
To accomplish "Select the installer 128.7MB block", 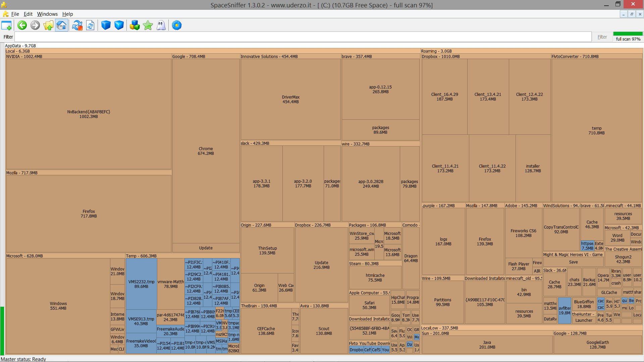I will click(533, 168).
